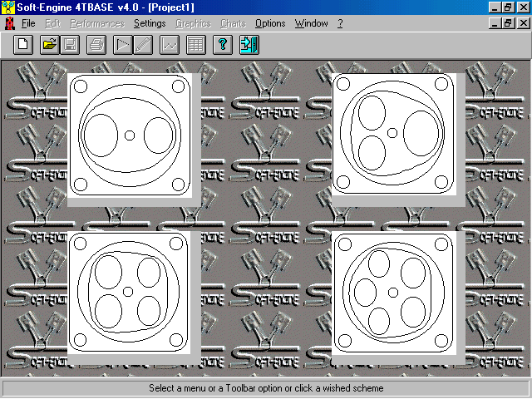Minimize the Soft-Engine 4TBASE application window
This screenshot has height=399, width=532.
tap(495, 7)
